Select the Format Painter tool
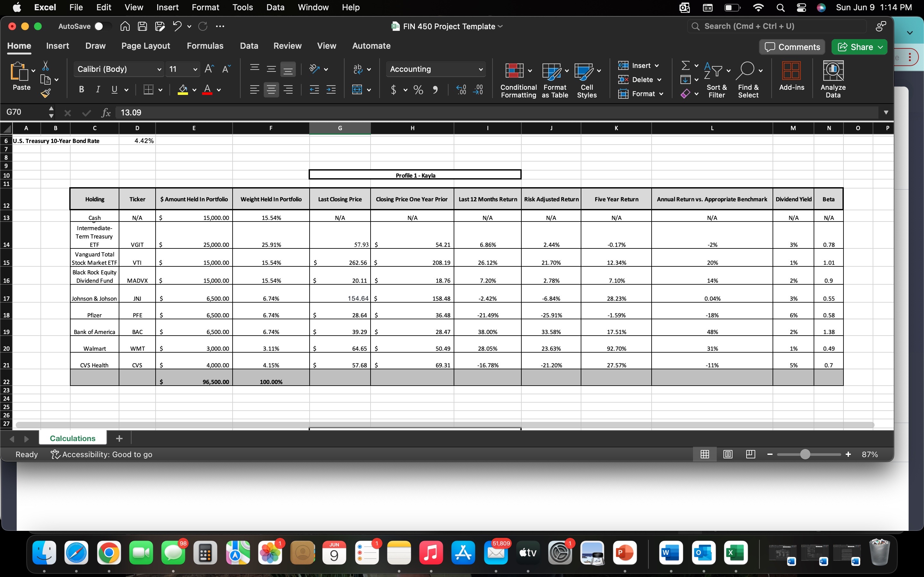 click(46, 92)
